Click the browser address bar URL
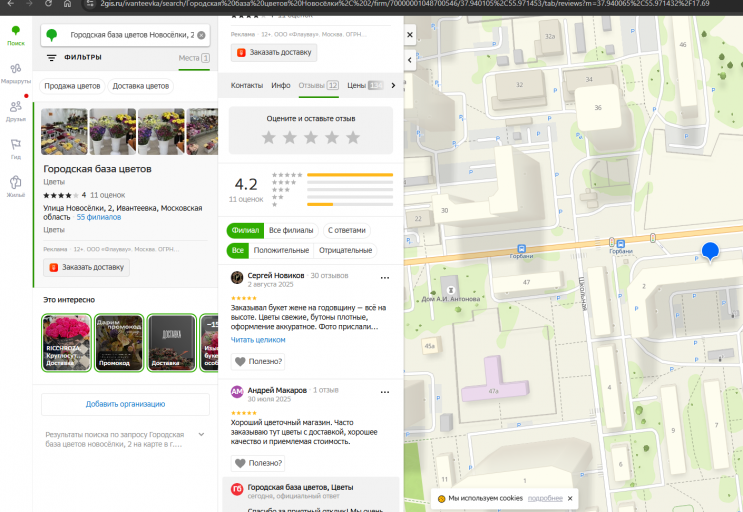The image size is (743, 512). (405, 4)
